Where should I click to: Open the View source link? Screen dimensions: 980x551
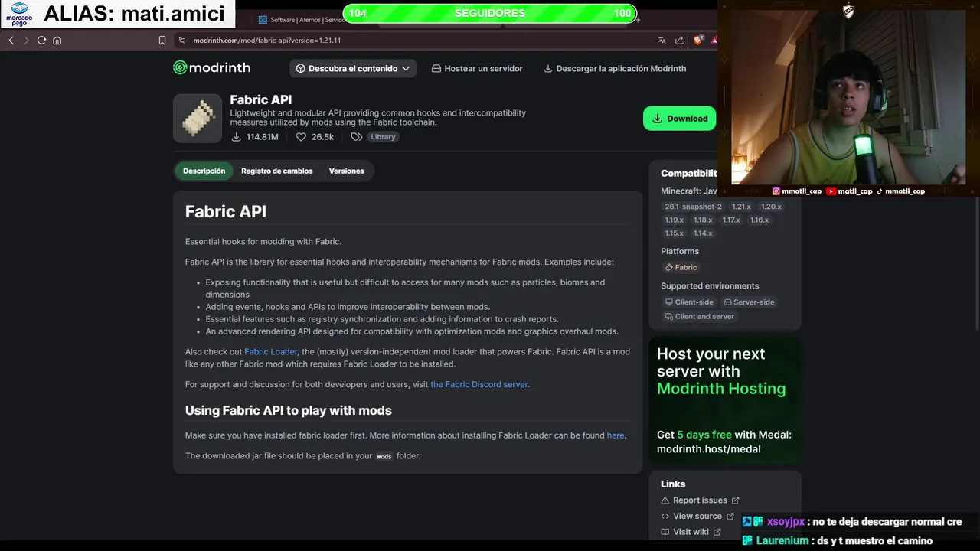[x=697, y=517]
